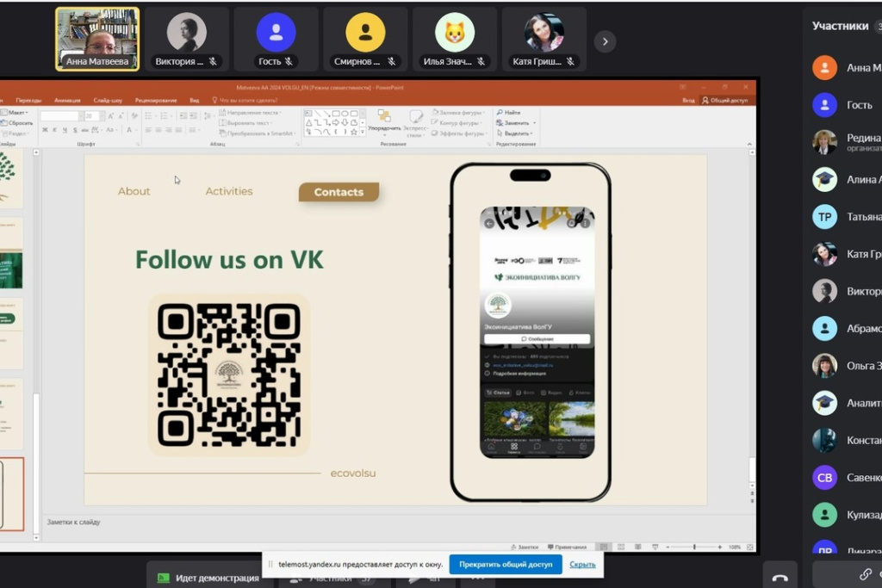Click Упорядочить arrange shapes icon
The height and width of the screenshot is (588, 882).
tap(384, 122)
